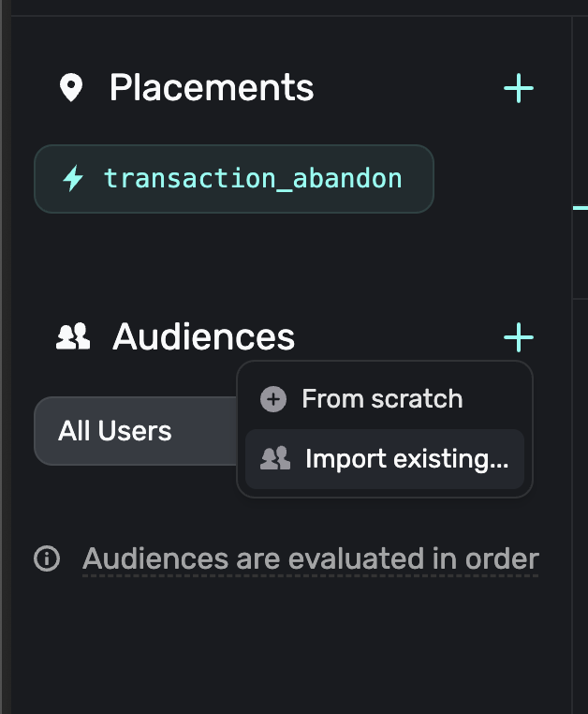Screen dimensions: 588x714
Task: Click the lightning bolt icon on transaction_abandon
Action: (x=72, y=178)
